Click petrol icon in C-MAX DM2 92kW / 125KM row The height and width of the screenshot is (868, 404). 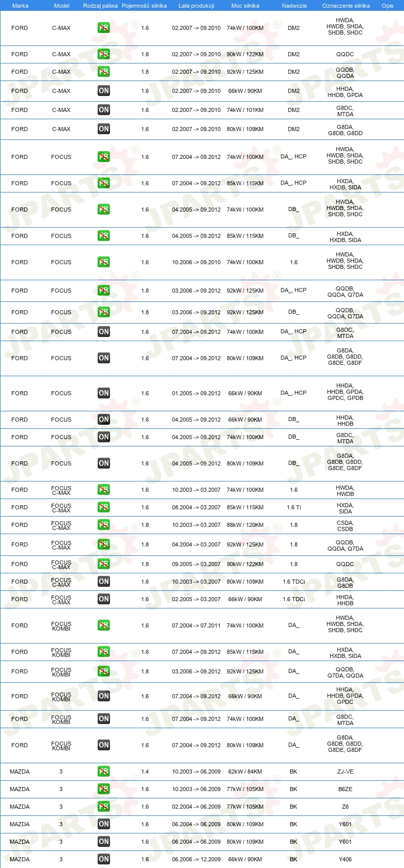click(x=104, y=72)
